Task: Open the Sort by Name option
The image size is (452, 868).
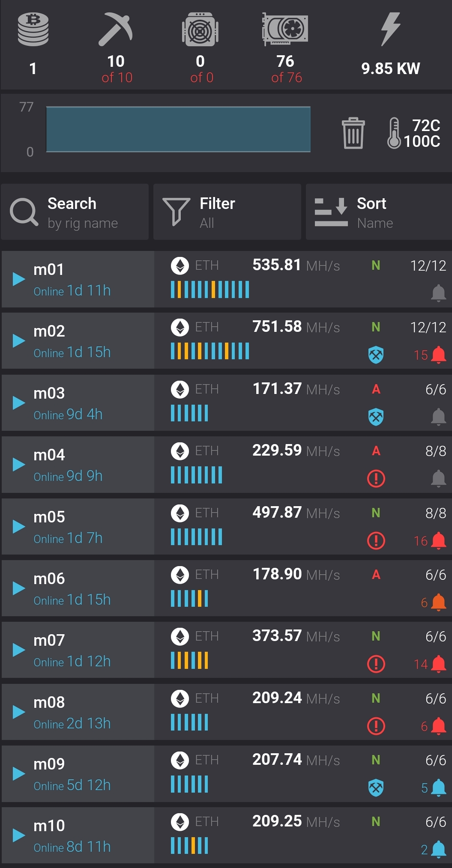Action: (379, 212)
